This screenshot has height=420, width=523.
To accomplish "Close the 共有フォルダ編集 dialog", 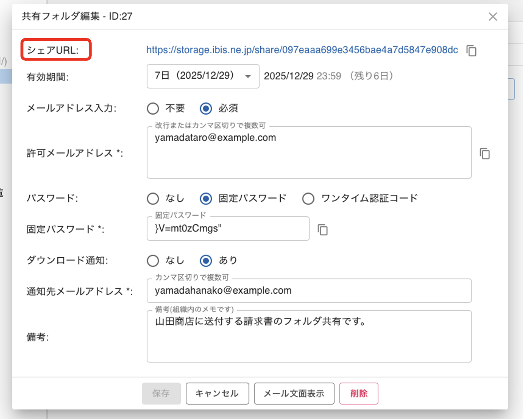I will pyautogui.click(x=493, y=17).
